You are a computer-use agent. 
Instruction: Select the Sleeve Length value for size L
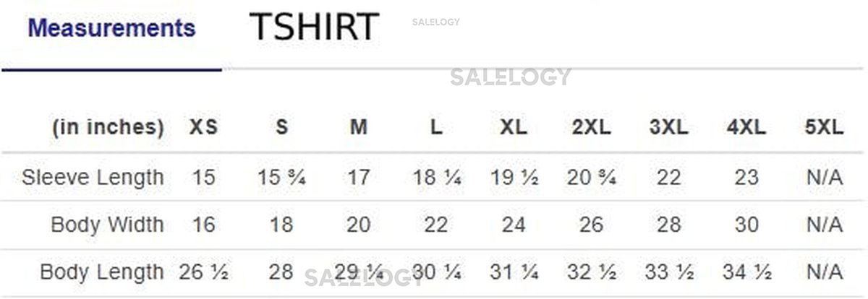tap(436, 177)
